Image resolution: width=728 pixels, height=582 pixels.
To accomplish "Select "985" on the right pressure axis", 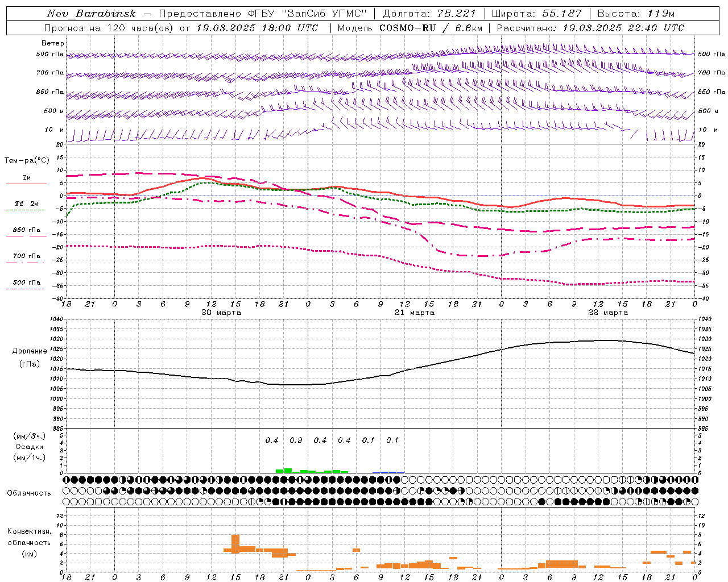I will tap(704, 429).
